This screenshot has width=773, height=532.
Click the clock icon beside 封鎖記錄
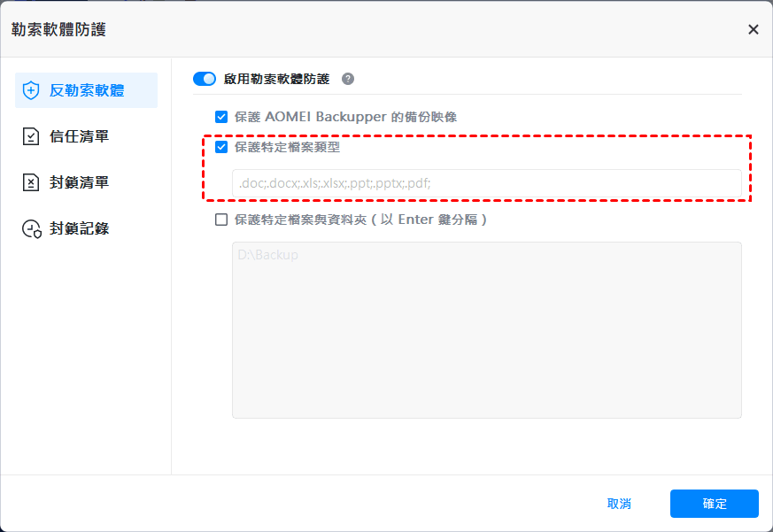pos(32,228)
